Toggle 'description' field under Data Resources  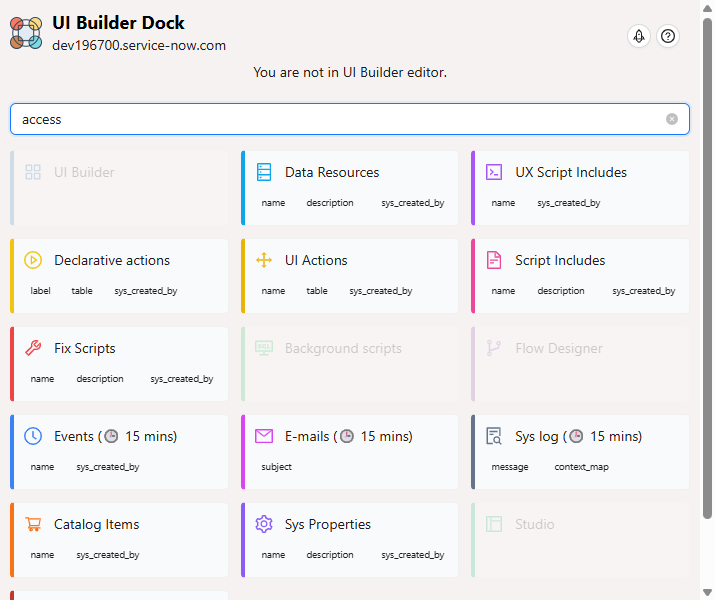329,203
